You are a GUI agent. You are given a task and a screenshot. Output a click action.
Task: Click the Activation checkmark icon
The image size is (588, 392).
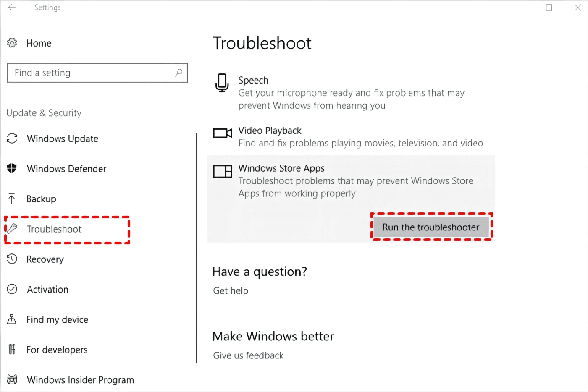pos(11,289)
